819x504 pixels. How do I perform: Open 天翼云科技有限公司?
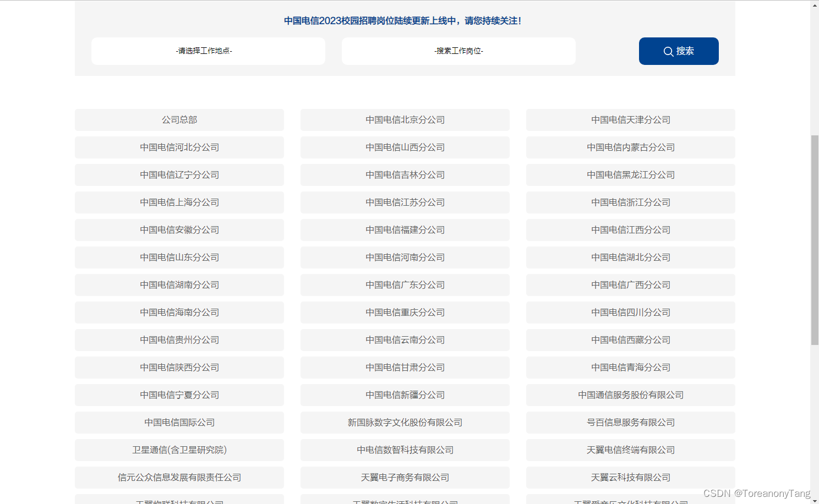click(631, 478)
